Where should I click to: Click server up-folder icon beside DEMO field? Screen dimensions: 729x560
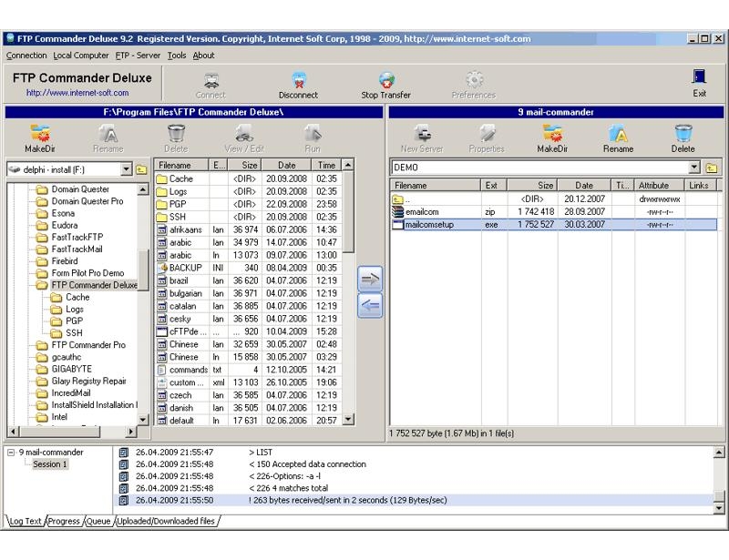tap(711, 168)
